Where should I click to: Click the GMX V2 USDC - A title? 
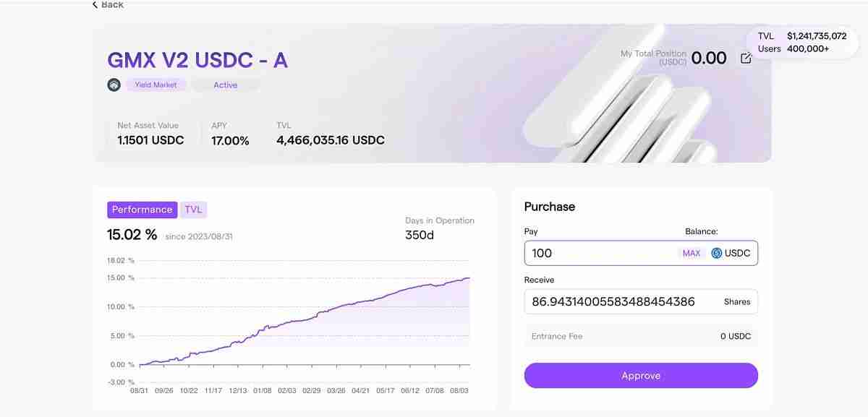click(197, 59)
